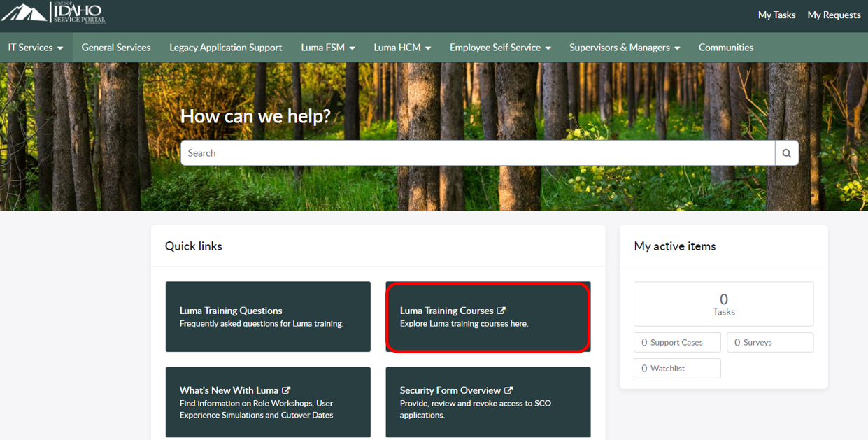Click external link icon beside Security Form Overview
Image resolution: width=868 pixels, height=440 pixels.
[x=508, y=390]
